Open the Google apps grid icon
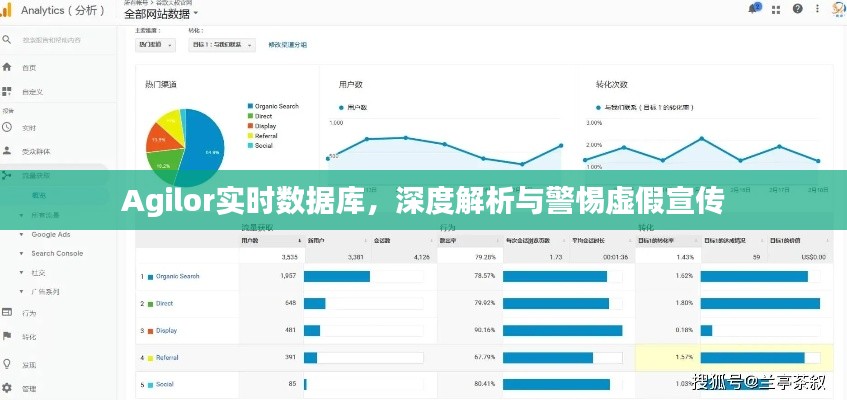 coord(776,9)
